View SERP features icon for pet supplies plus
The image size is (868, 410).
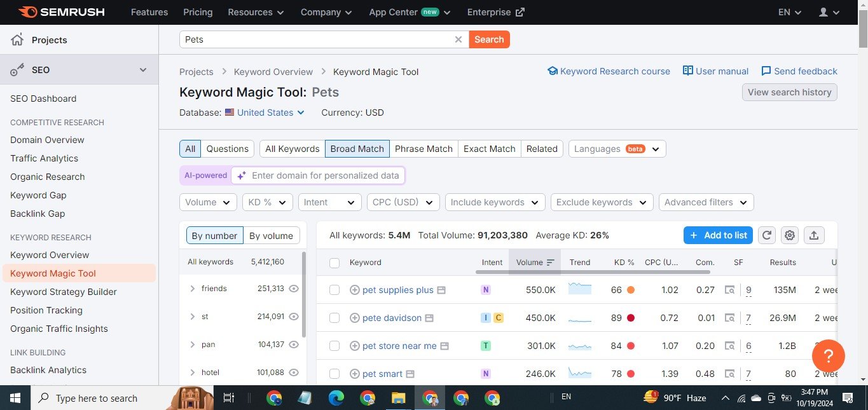731,290
